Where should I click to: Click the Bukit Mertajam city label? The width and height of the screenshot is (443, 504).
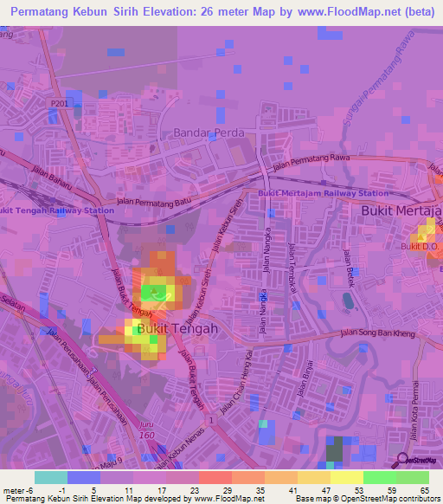(401, 210)
